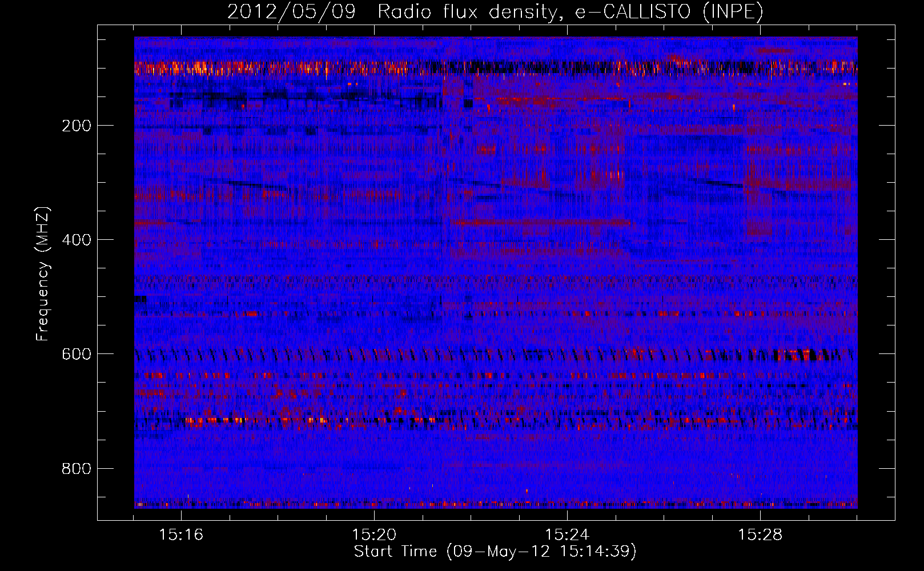
Task: Click the 15:16 time tick label
Action: [181, 535]
